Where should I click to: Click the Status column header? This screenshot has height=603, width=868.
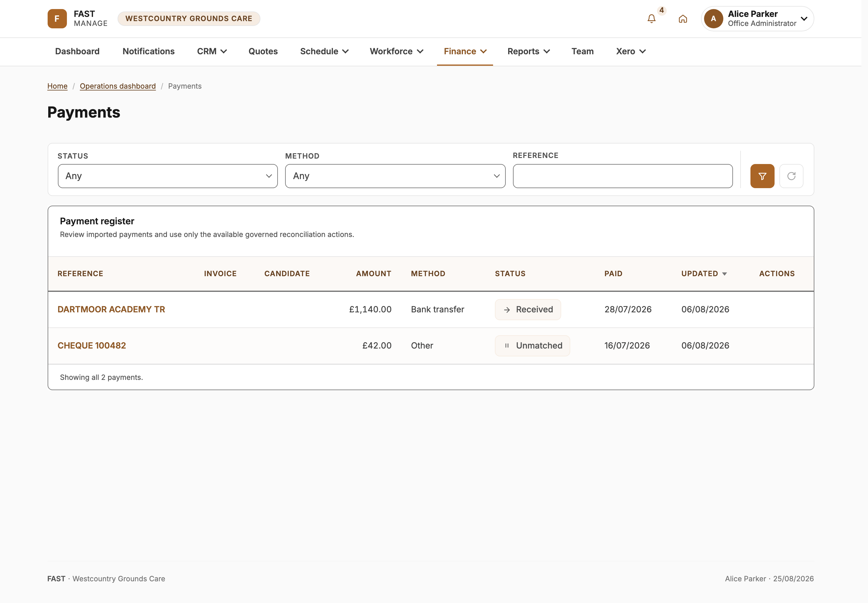click(510, 274)
